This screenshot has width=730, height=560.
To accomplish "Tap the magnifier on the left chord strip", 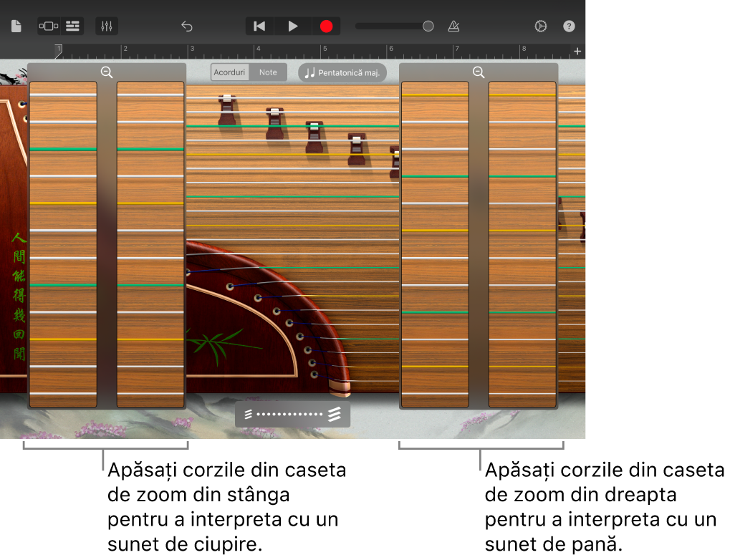I will pyautogui.click(x=106, y=72).
